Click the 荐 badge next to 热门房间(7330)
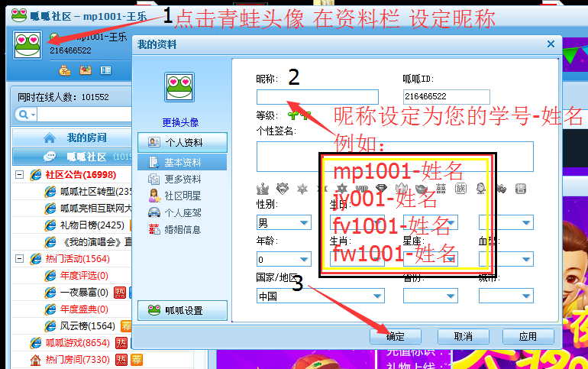 [x=137, y=360]
